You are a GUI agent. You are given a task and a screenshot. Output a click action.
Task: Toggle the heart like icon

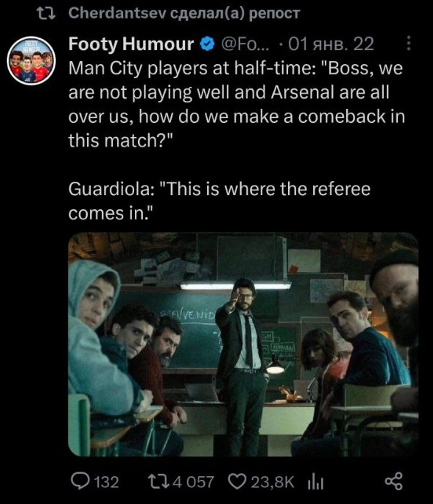[x=237, y=481]
